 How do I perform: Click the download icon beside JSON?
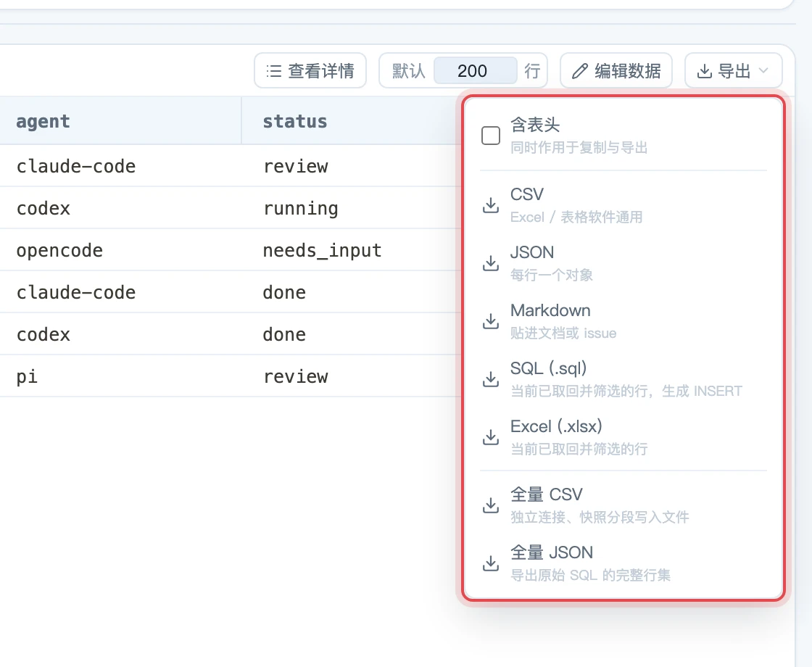click(x=490, y=263)
